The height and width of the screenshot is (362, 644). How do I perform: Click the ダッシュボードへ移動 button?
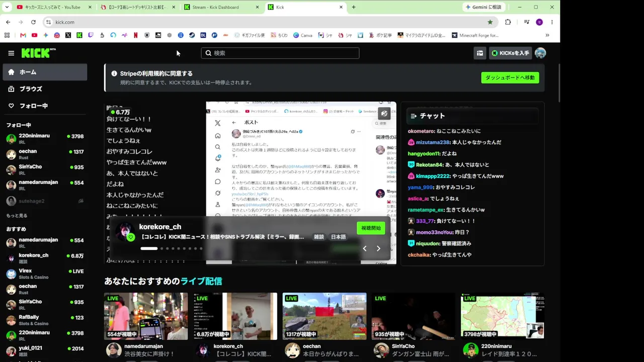coord(510,78)
